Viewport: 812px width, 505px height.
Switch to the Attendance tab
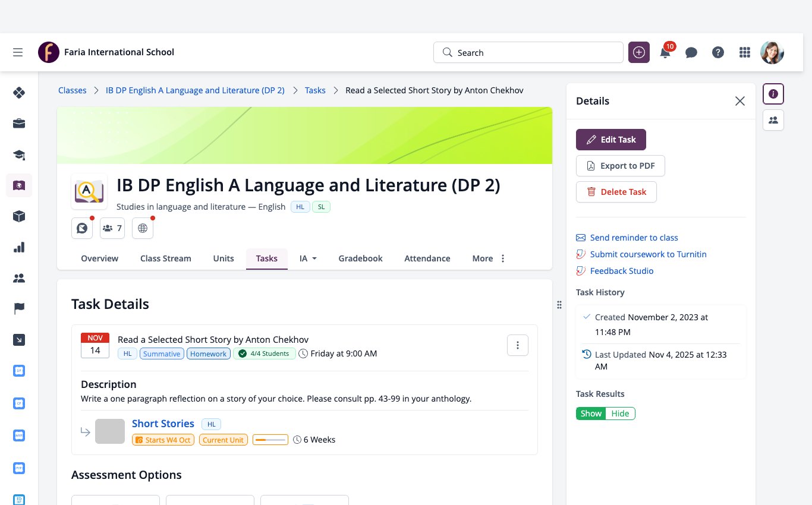(427, 258)
